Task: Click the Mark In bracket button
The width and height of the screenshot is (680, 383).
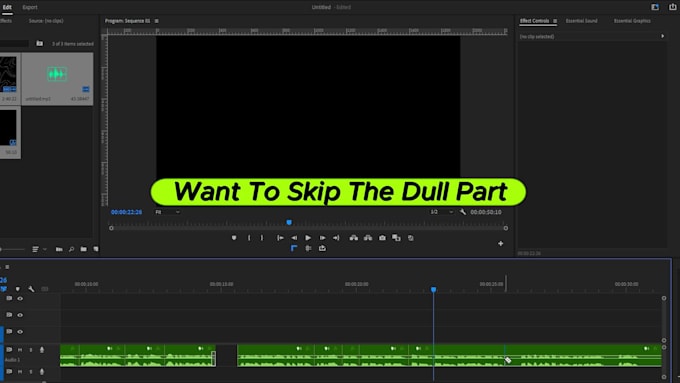Action: pyautogui.click(x=249, y=238)
